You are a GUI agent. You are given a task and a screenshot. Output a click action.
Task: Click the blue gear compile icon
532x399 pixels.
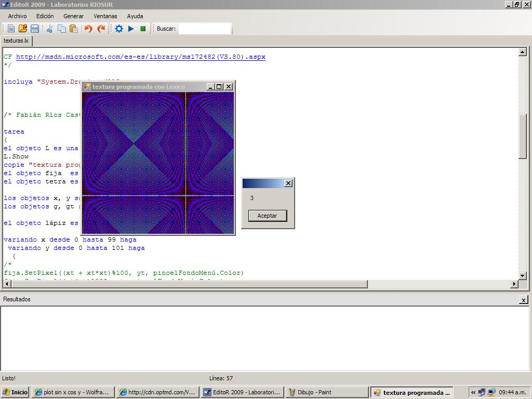click(x=119, y=29)
